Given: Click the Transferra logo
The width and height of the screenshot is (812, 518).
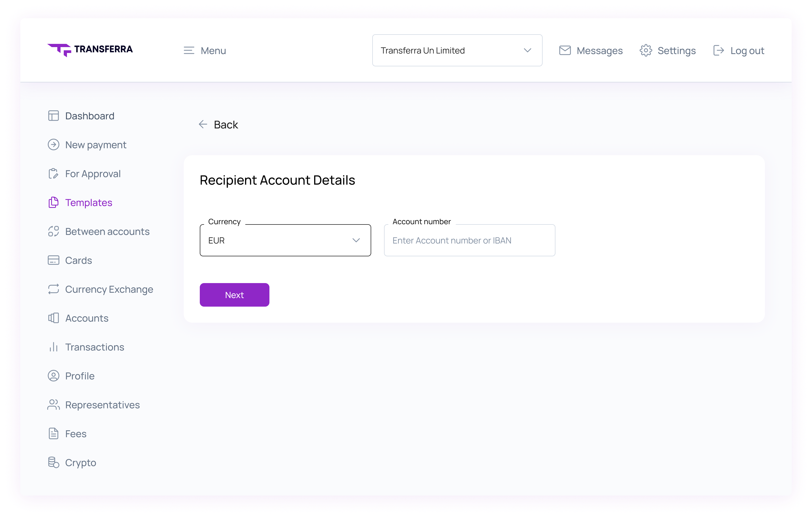Looking at the screenshot, I should pos(90,50).
